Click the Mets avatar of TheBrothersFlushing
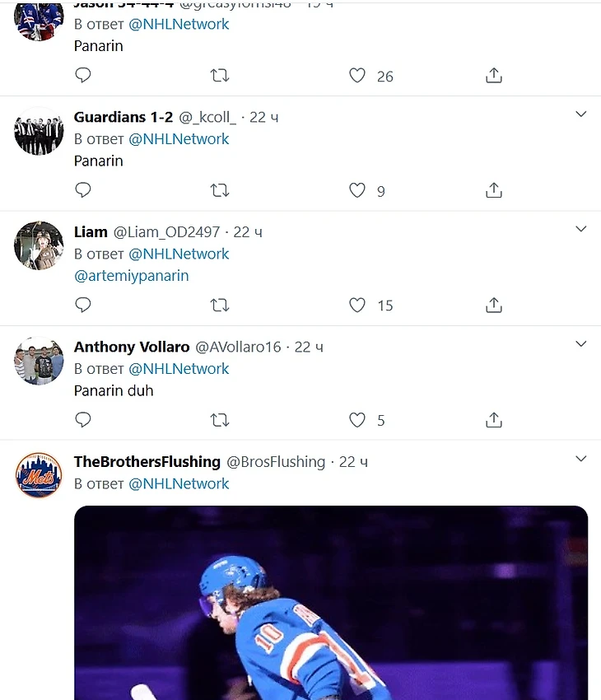The image size is (601, 700). [x=39, y=474]
